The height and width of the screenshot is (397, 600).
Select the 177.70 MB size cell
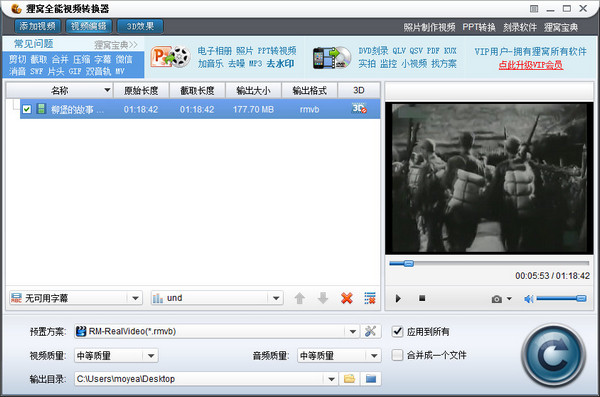[253, 109]
